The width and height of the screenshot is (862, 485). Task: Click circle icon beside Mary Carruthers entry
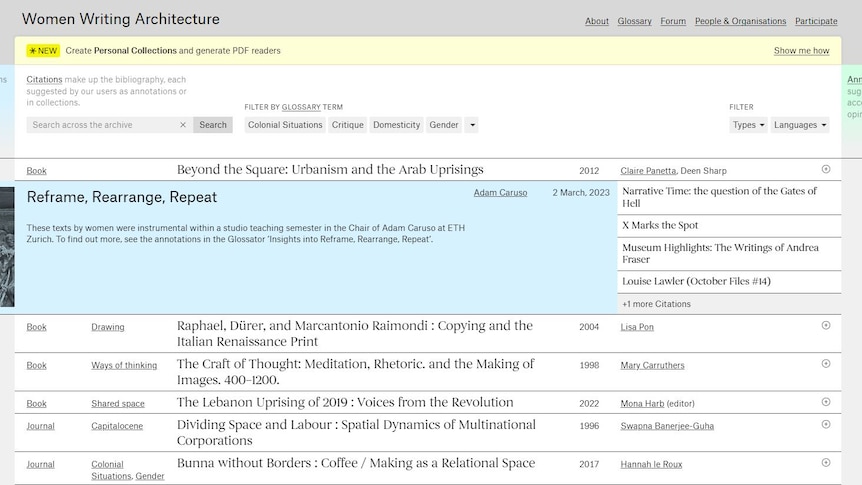pyautogui.click(x=826, y=364)
